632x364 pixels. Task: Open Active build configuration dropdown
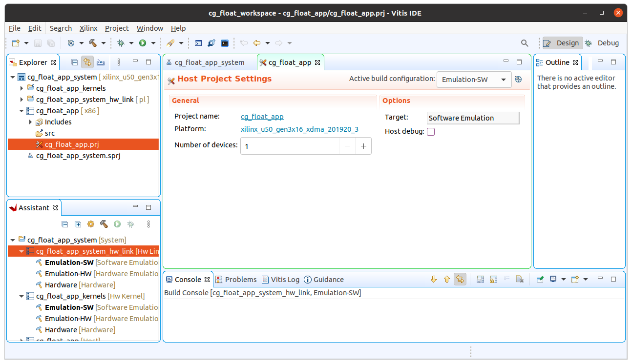tap(473, 80)
